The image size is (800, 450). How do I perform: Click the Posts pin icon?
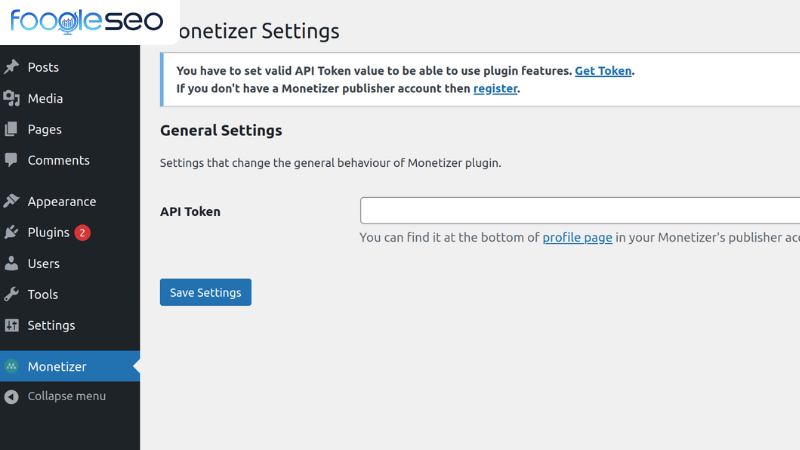coord(12,67)
